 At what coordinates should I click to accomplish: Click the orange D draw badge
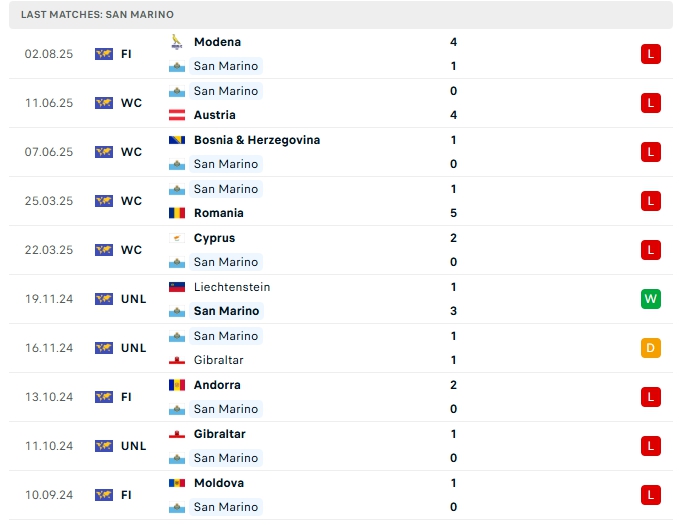pos(651,348)
